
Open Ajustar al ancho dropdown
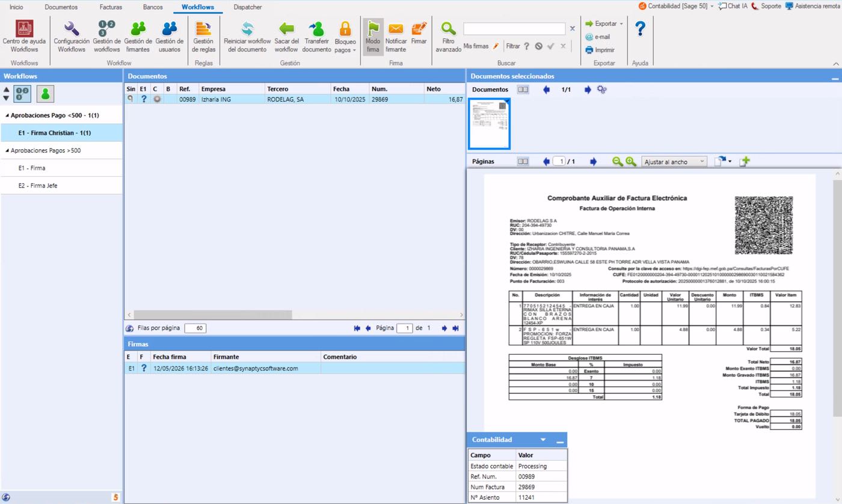click(674, 162)
